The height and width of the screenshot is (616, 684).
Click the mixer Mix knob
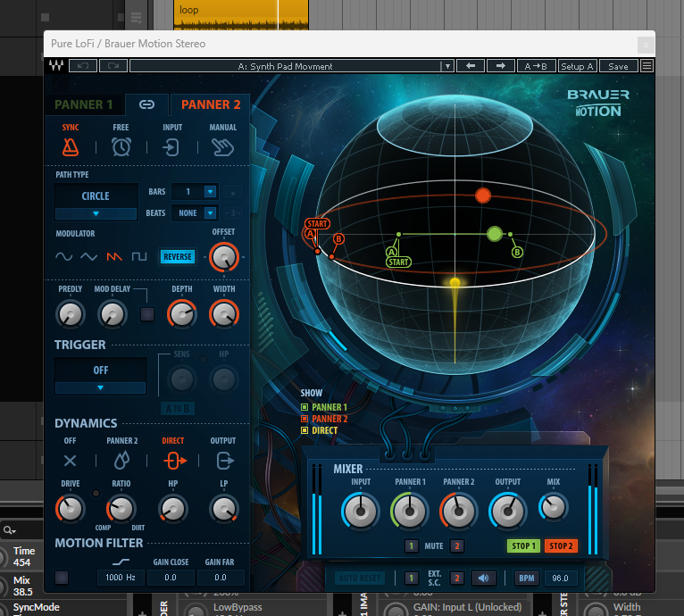coord(553,507)
